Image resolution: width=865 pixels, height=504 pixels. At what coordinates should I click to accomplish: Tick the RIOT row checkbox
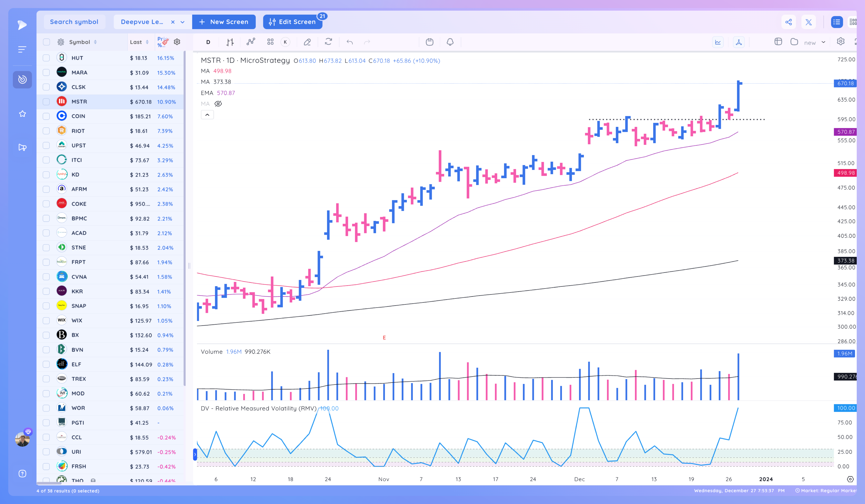click(46, 131)
